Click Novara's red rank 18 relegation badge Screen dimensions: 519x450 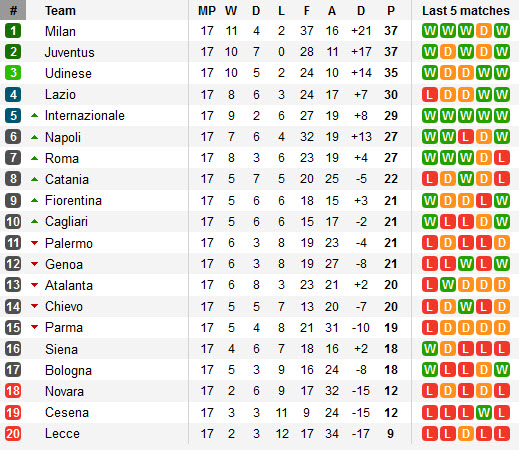click(13, 391)
